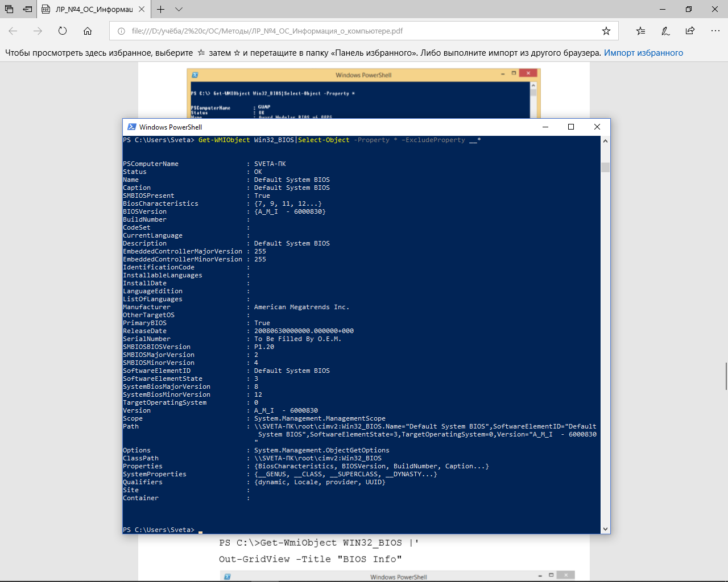The image size is (728, 582).
Task: Close the ЛР_№4_ОС_Информац PDF tab
Action: [142, 9]
